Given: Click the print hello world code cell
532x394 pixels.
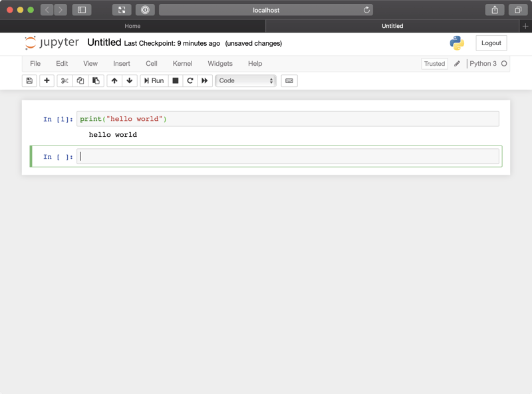Looking at the screenshot, I should click(x=288, y=119).
